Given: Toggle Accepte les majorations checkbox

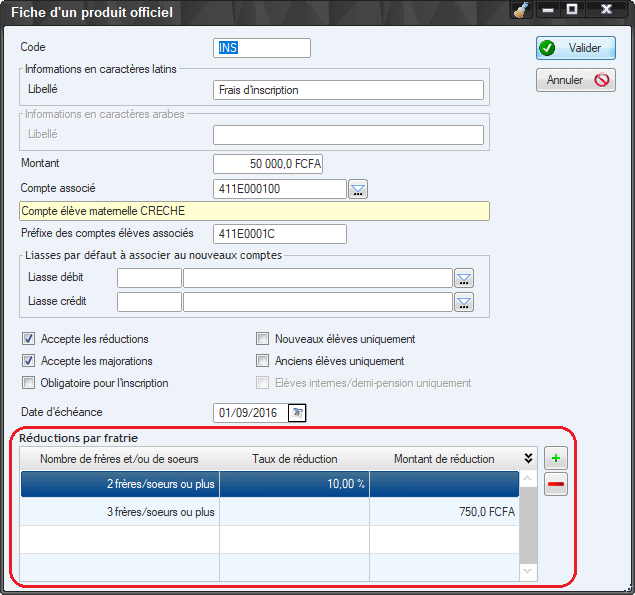Looking at the screenshot, I should pyautogui.click(x=29, y=361).
